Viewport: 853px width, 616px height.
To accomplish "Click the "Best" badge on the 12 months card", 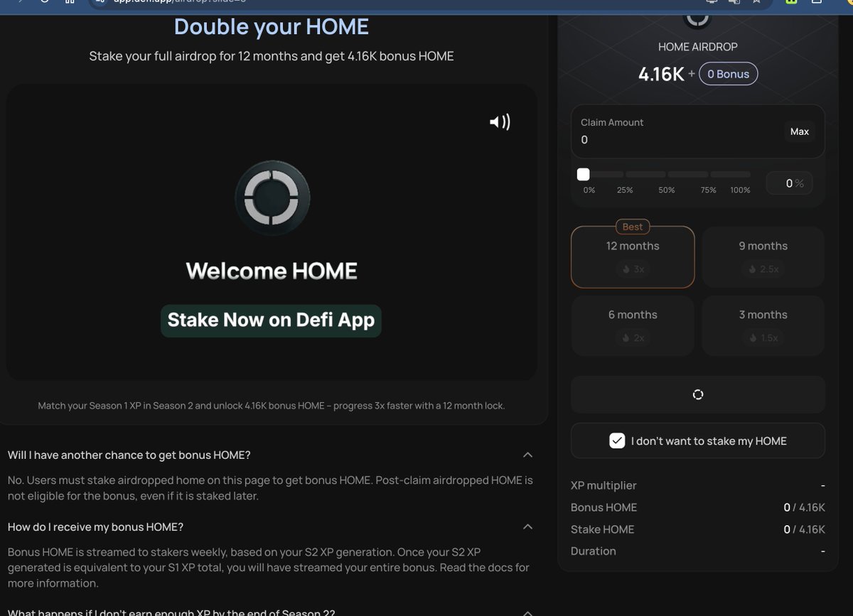I will click(633, 227).
